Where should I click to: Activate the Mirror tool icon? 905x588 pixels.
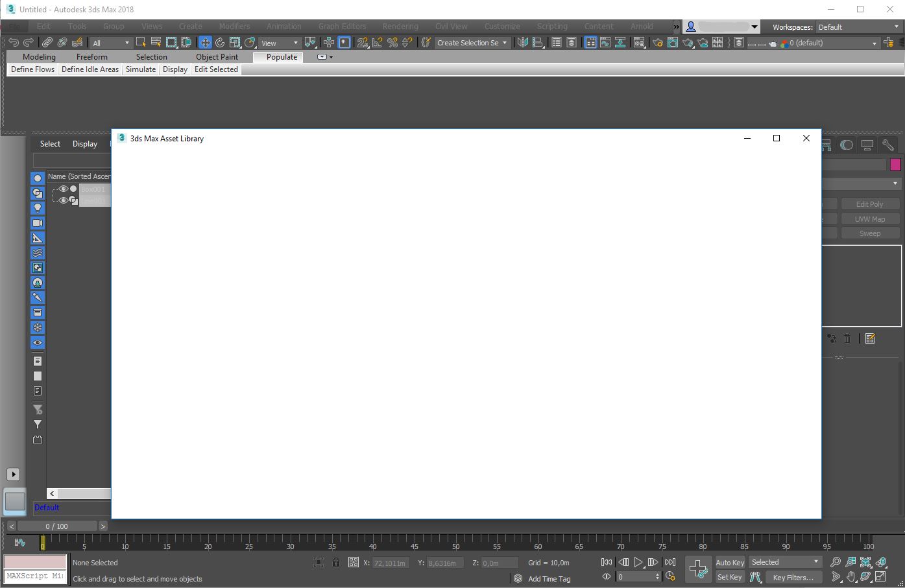click(524, 43)
